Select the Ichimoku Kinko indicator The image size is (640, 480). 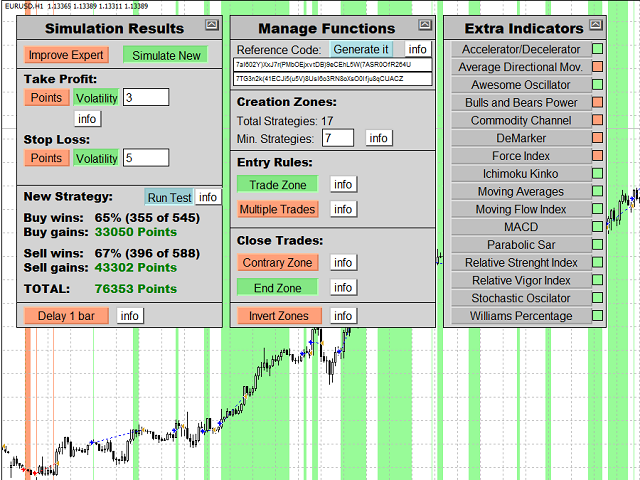[x=521, y=173]
